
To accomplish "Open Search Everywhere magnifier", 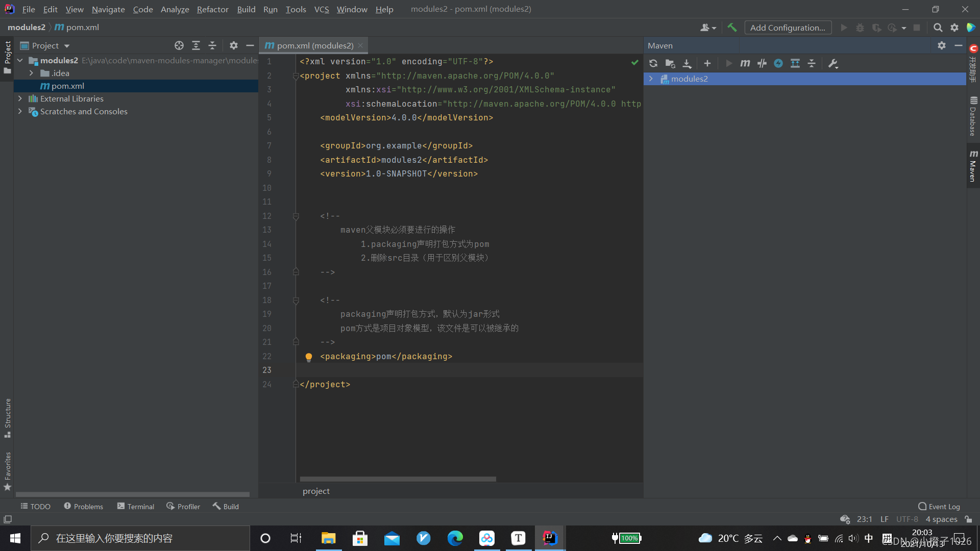I will [x=938, y=28].
